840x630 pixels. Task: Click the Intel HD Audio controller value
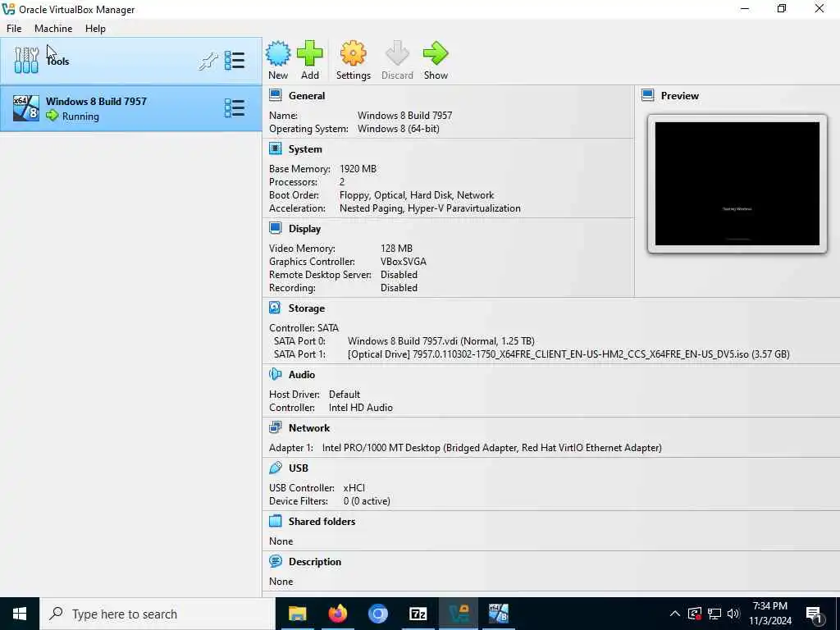(x=361, y=407)
